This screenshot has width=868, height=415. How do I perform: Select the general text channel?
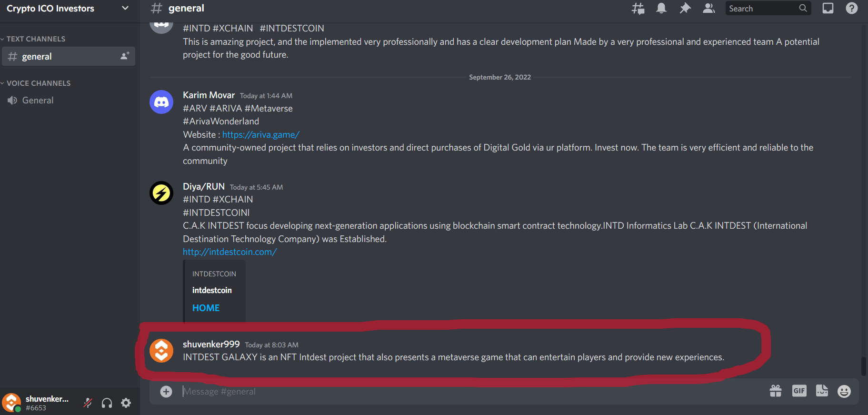pyautogui.click(x=69, y=56)
